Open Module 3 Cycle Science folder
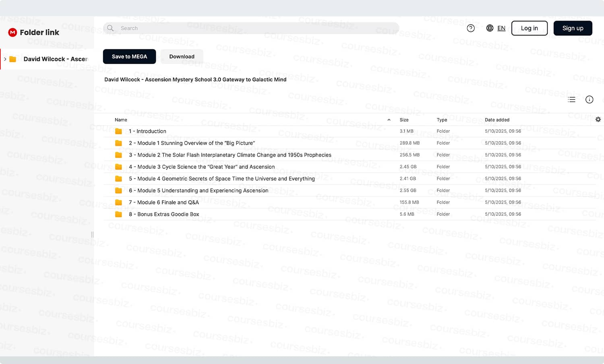 pyautogui.click(x=202, y=167)
